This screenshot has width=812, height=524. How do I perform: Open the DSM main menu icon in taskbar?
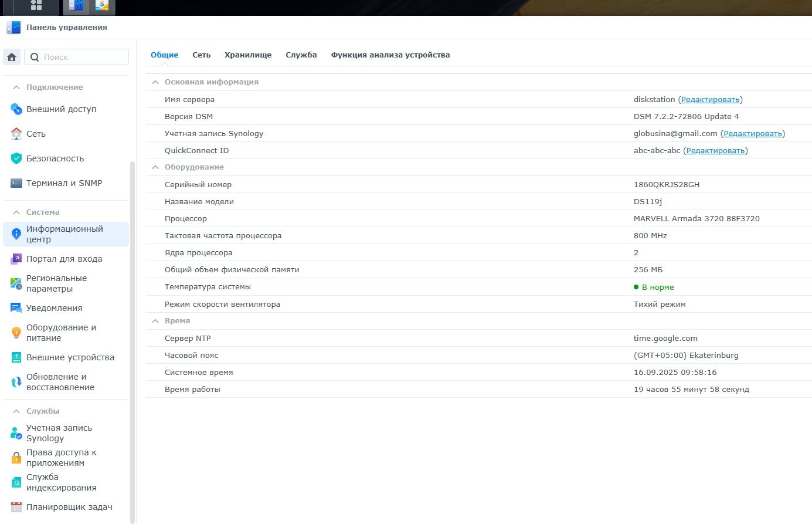click(36, 6)
